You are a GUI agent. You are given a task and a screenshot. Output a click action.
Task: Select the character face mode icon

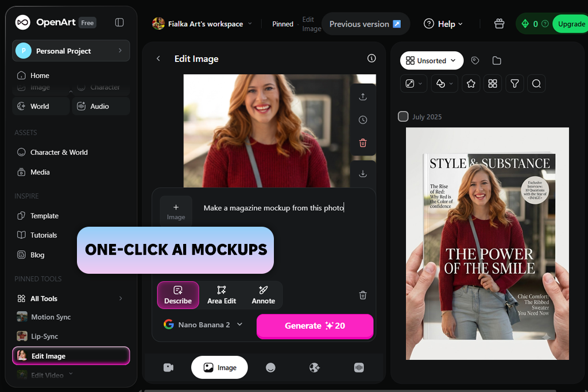(x=270, y=368)
